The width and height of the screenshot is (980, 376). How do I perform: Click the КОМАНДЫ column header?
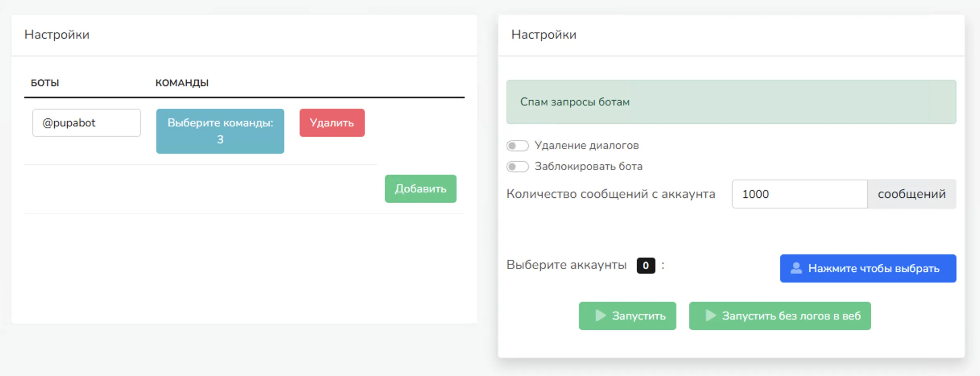point(182,83)
